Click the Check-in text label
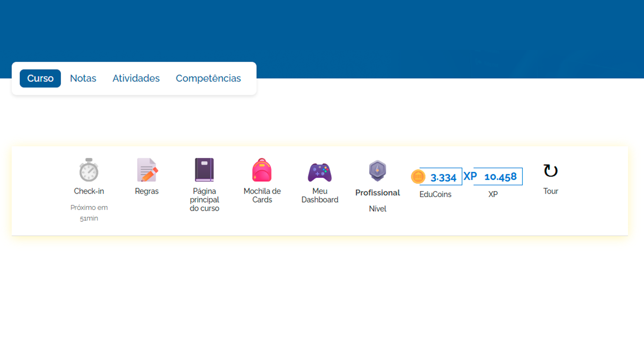The width and height of the screenshot is (644, 362). (x=89, y=191)
